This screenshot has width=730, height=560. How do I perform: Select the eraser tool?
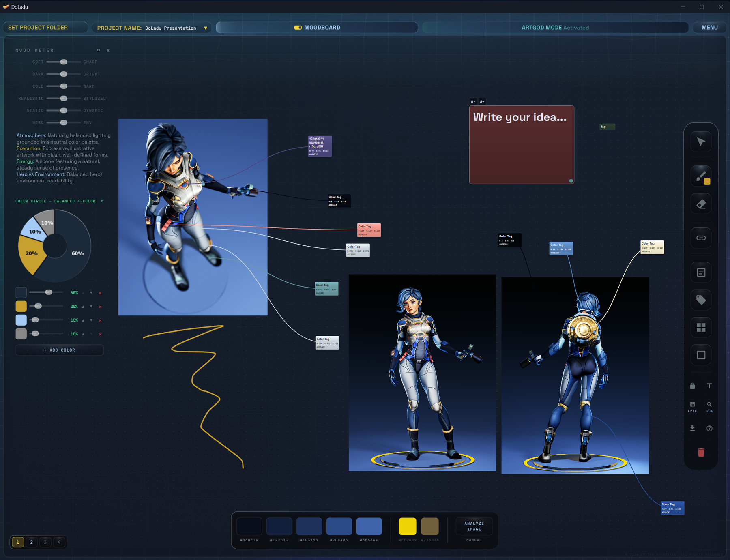701,204
